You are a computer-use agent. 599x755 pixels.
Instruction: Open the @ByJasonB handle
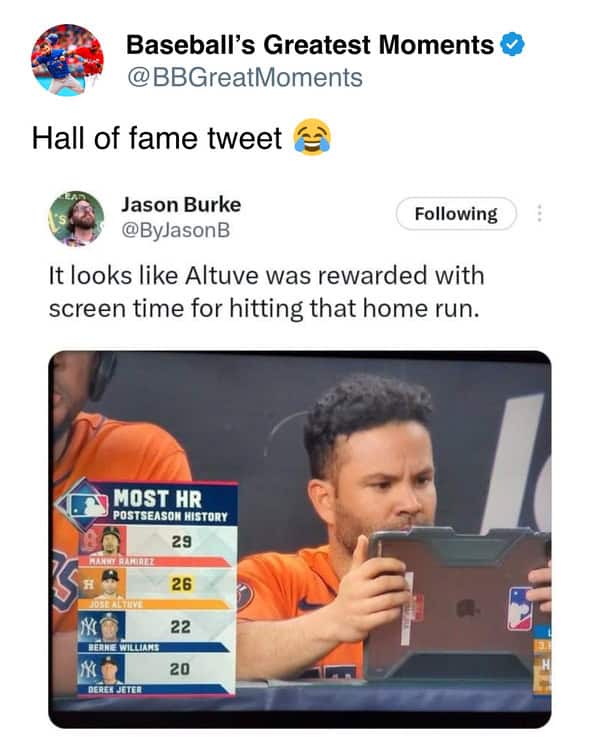pos(176,230)
